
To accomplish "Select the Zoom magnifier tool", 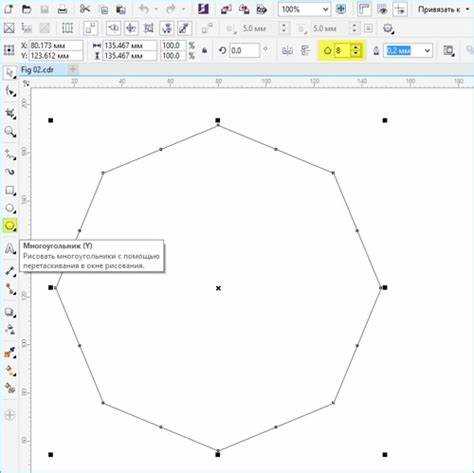I will pos(10,132).
